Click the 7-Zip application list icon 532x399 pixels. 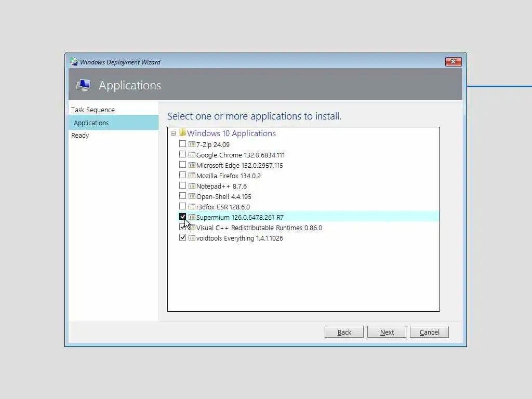point(192,144)
